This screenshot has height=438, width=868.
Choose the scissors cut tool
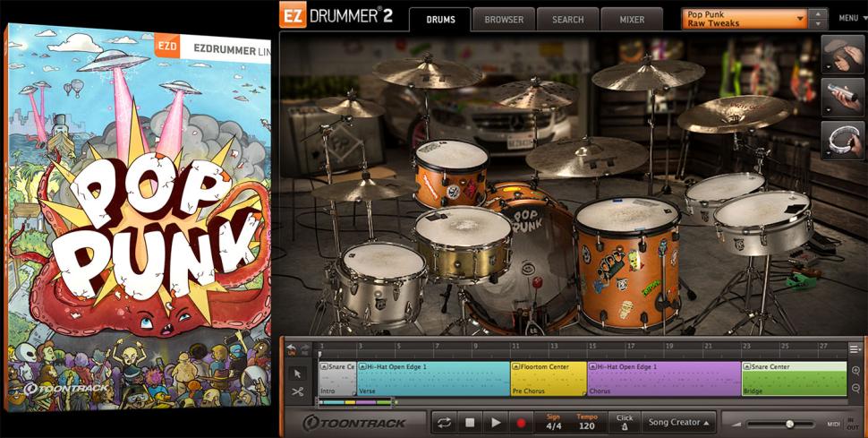298,391
